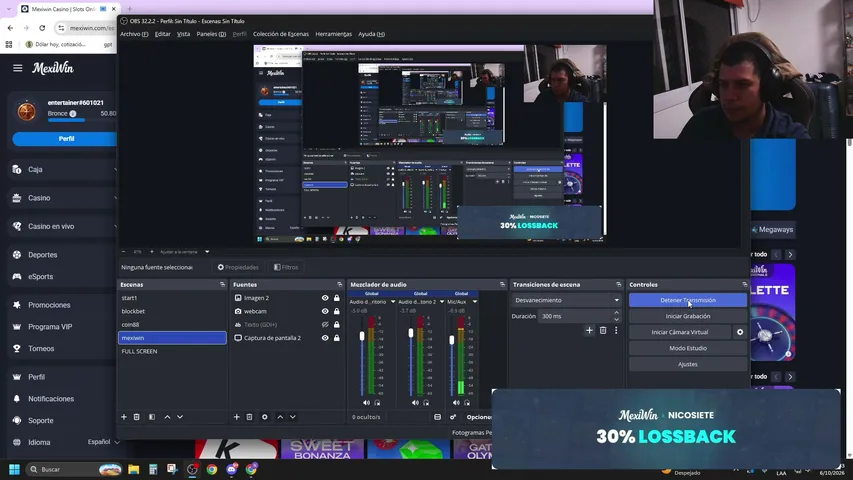Switch audio mixer layout icon
The height and width of the screenshot is (480, 853).
pos(437,417)
